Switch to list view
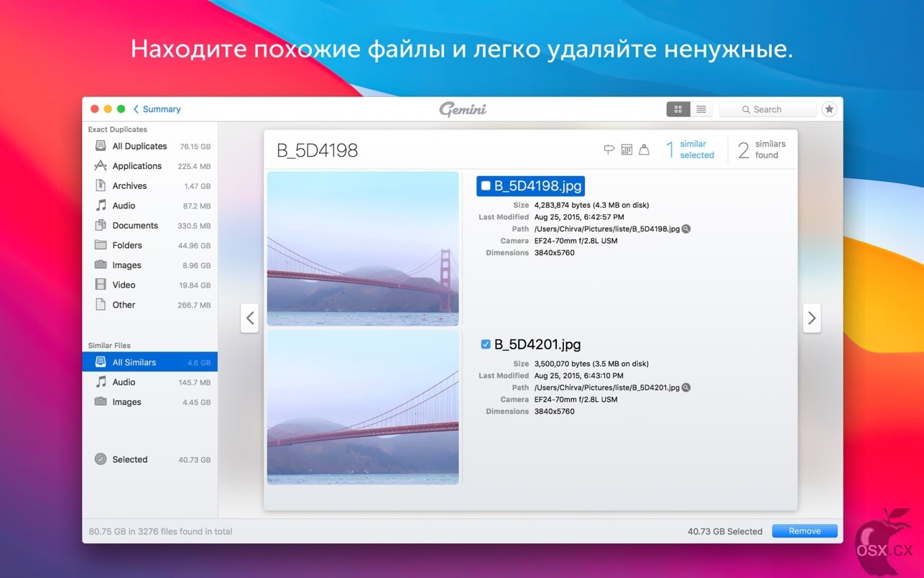This screenshot has height=578, width=924. pyautogui.click(x=701, y=109)
